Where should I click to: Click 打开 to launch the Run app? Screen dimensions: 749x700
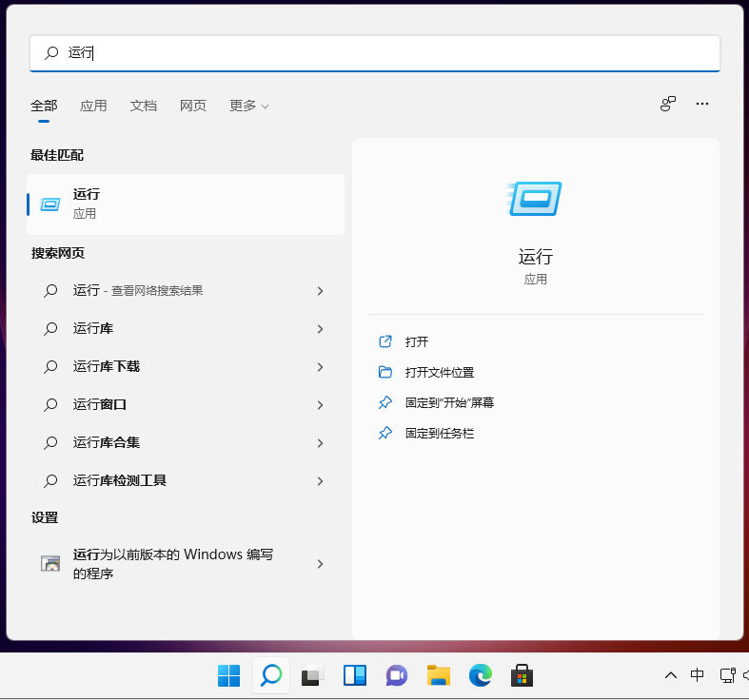coord(417,341)
